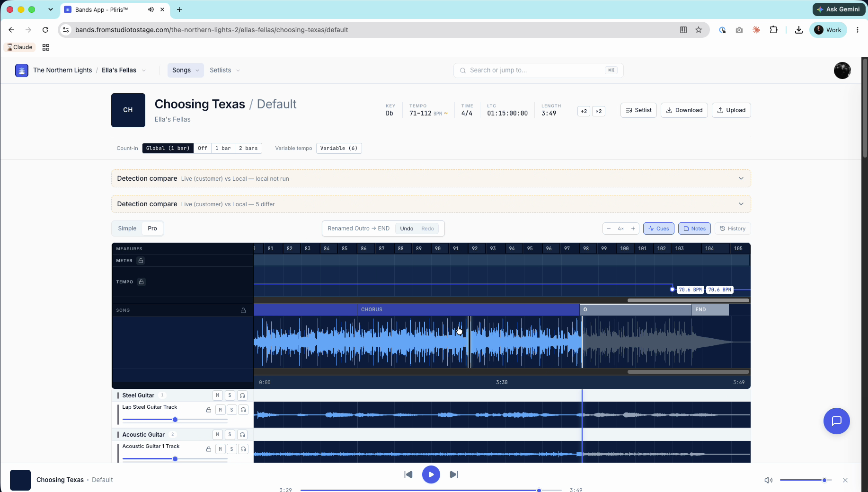This screenshot has width=868, height=492.
Task: Play the song in bottom player
Action: tap(431, 474)
